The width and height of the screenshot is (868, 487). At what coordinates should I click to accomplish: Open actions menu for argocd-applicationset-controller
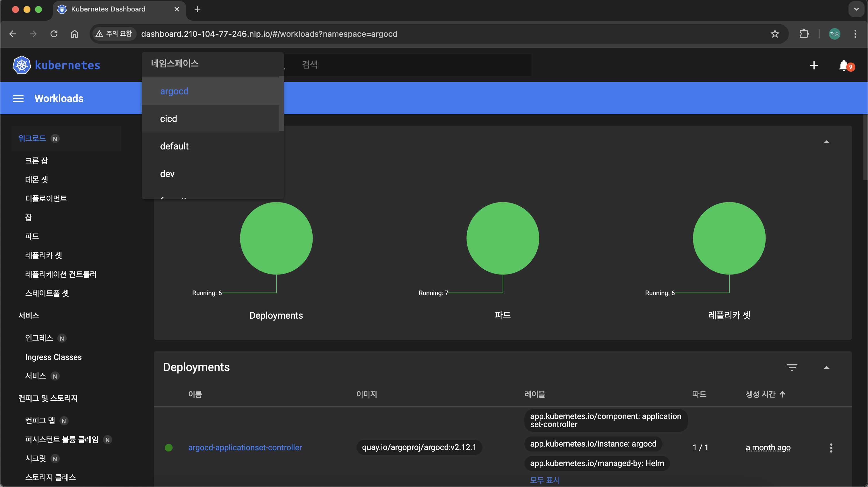click(x=831, y=448)
